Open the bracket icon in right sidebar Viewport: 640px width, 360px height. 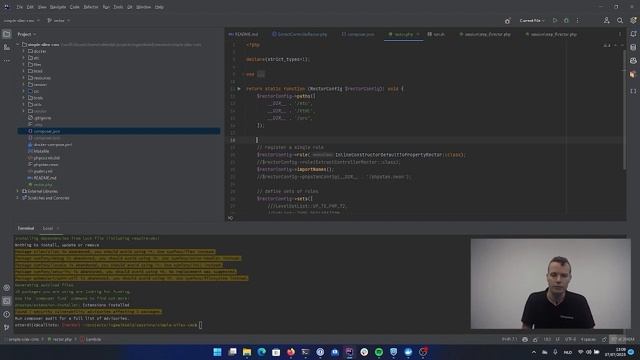point(633,91)
